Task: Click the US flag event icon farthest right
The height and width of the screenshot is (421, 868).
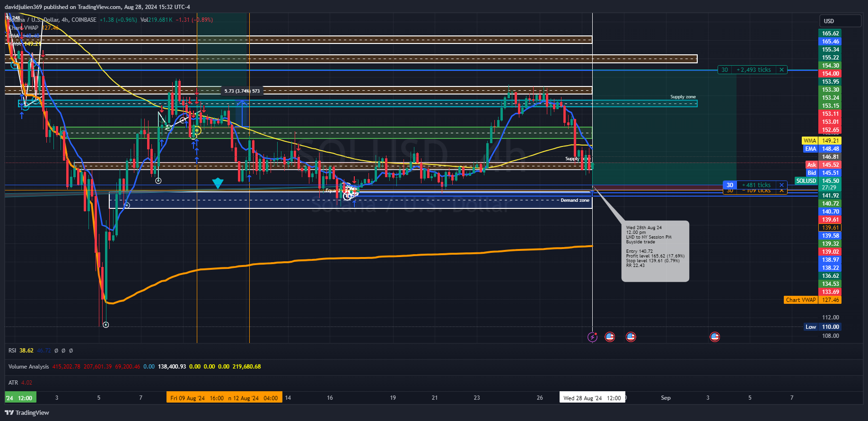Action: 715,337
